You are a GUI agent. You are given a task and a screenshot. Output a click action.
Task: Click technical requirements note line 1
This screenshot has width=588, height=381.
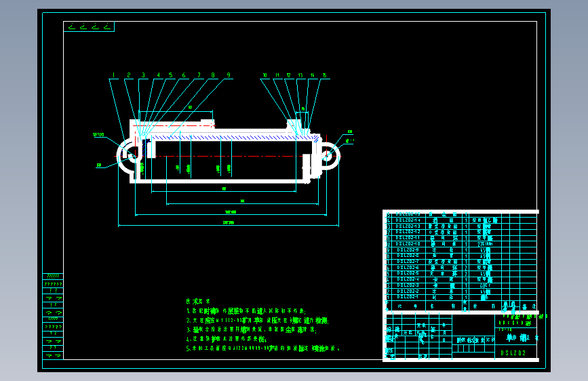coord(246,311)
